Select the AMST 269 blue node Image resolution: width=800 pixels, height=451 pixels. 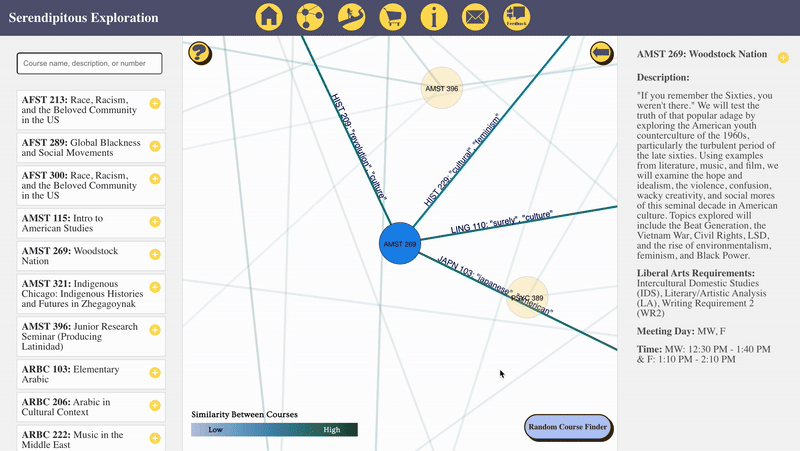(x=400, y=243)
